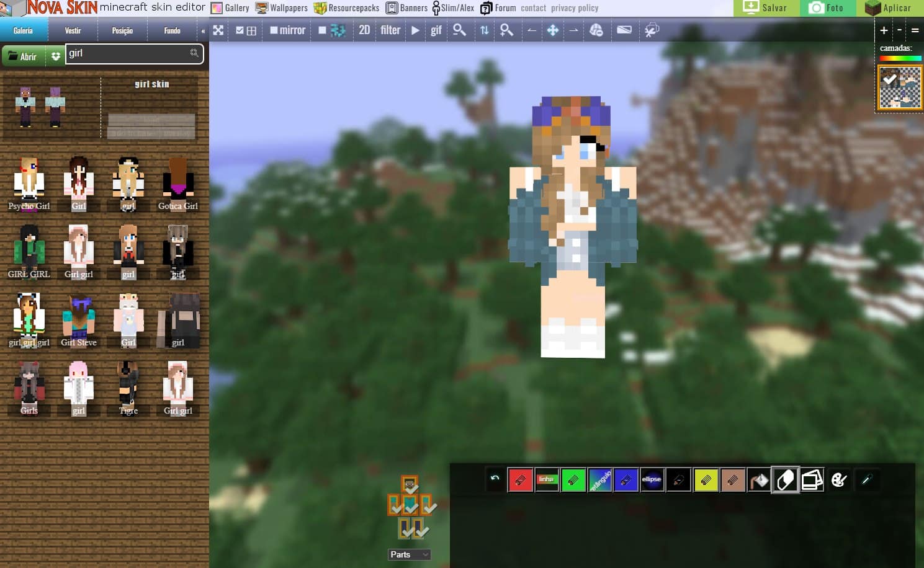Viewport: 924px width, 568px height.
Task: Toggle visibility of the skin layer in camadas
Action: click(x=889, y=79)
